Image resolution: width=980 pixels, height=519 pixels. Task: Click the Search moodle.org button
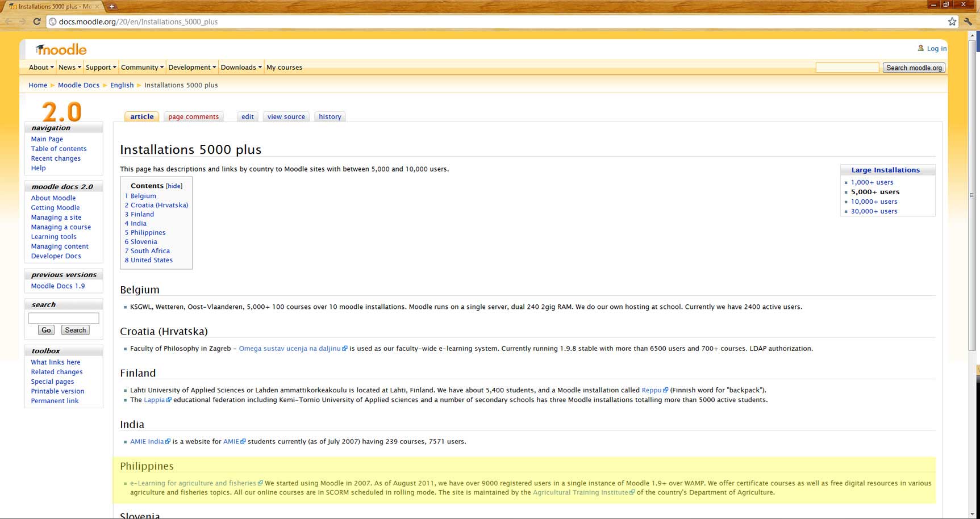click(914, 68)
